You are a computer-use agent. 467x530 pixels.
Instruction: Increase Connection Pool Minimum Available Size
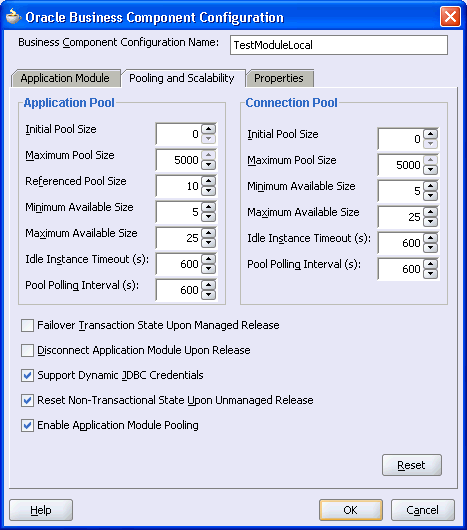click(x=431, y=186)
